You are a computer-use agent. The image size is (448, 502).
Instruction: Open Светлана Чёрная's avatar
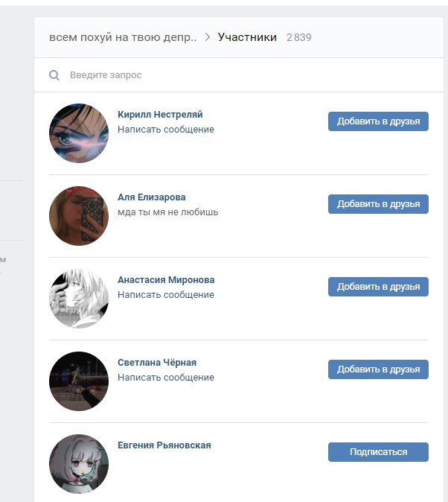point(79,381)
